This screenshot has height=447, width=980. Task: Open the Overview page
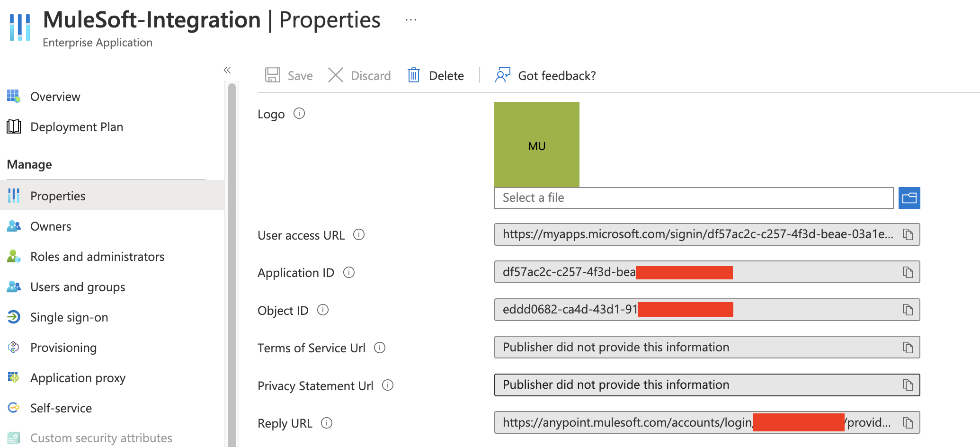(55, 97)
